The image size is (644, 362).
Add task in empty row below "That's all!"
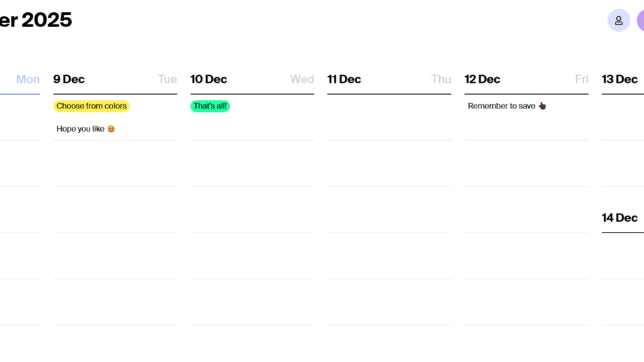tap(252, 129)
